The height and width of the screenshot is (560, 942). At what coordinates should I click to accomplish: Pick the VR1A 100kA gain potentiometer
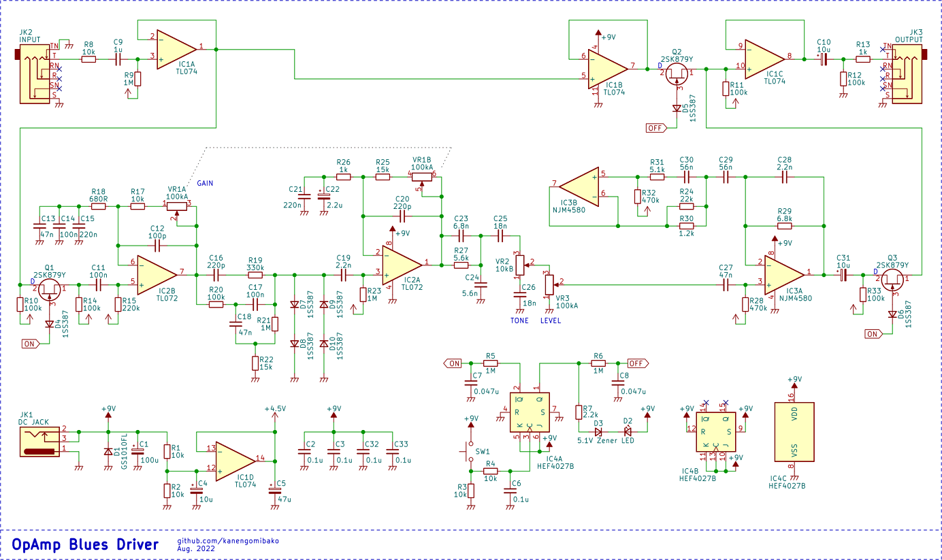coord(177,205)
